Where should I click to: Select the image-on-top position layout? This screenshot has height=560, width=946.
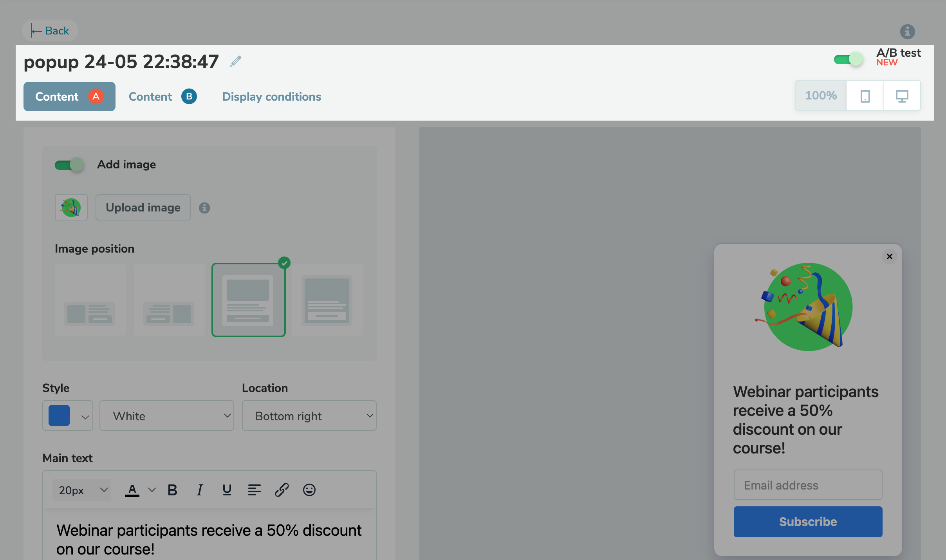pos(248,300)
